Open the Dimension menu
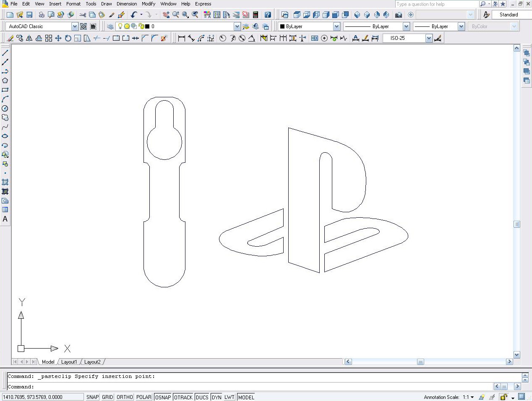532x401 pixels. coord(127,4)
